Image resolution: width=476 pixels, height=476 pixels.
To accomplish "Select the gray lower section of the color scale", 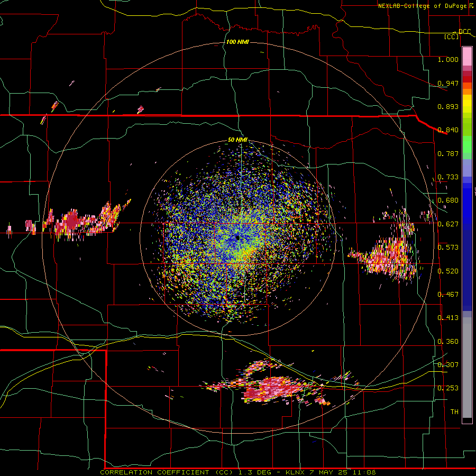I will (x=467, y=368).
